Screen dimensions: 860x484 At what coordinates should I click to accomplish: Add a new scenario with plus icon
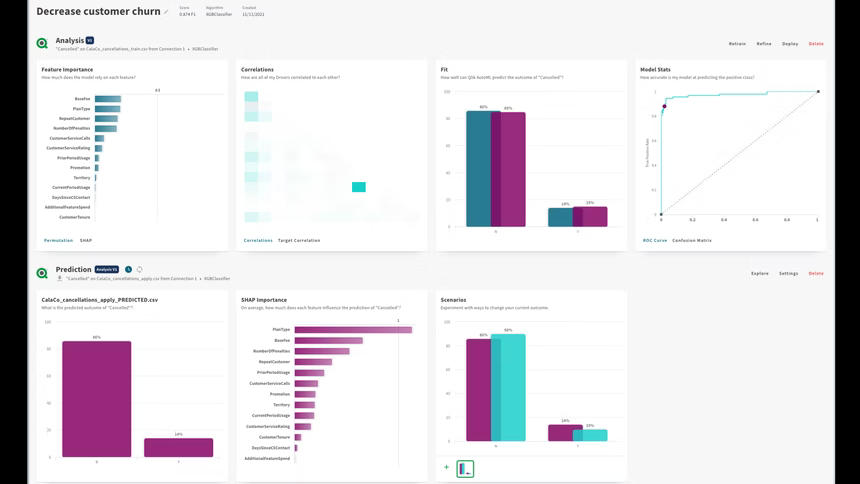point(446,467)
